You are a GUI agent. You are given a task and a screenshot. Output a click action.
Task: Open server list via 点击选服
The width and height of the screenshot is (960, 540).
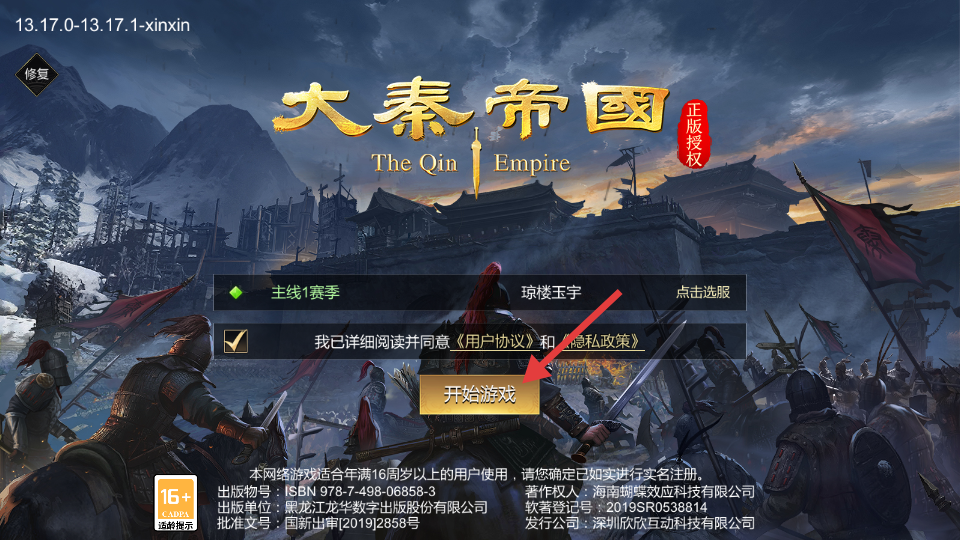703,292
